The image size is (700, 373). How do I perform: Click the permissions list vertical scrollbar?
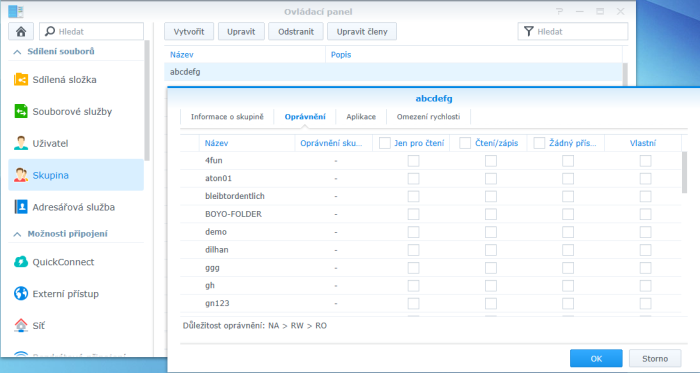pos(684,172)
